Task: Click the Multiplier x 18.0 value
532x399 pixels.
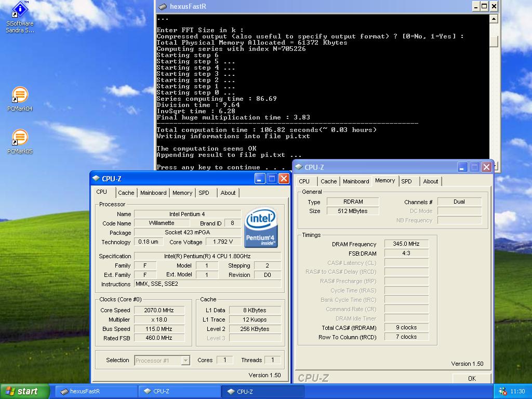Action: [159, 320]
